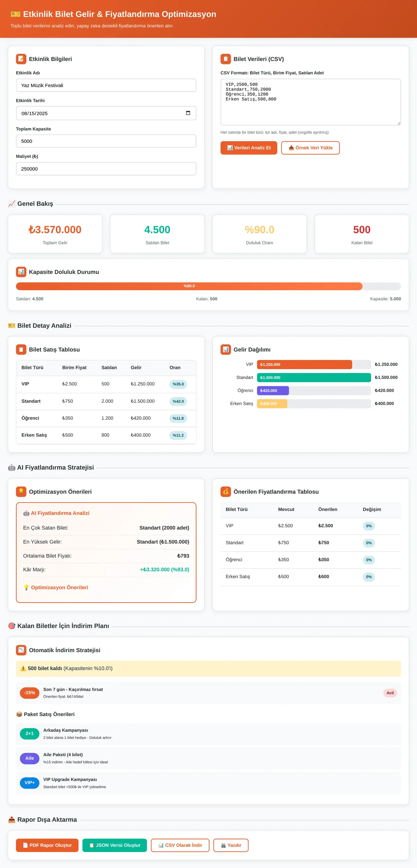This screenshot has width=417, height=868.
Task: Click the Kalan Bilet 500 card
Action: click(362, 234)
